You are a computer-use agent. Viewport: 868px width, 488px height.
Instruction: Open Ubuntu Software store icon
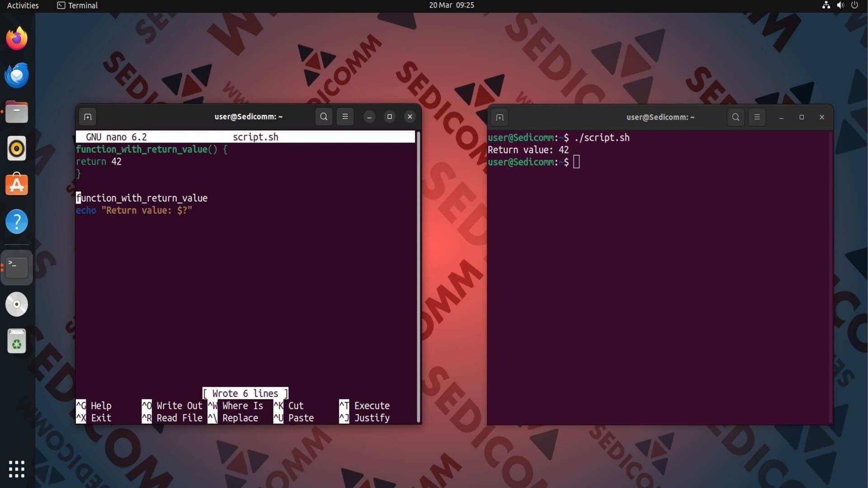click(x=17, y=185)
